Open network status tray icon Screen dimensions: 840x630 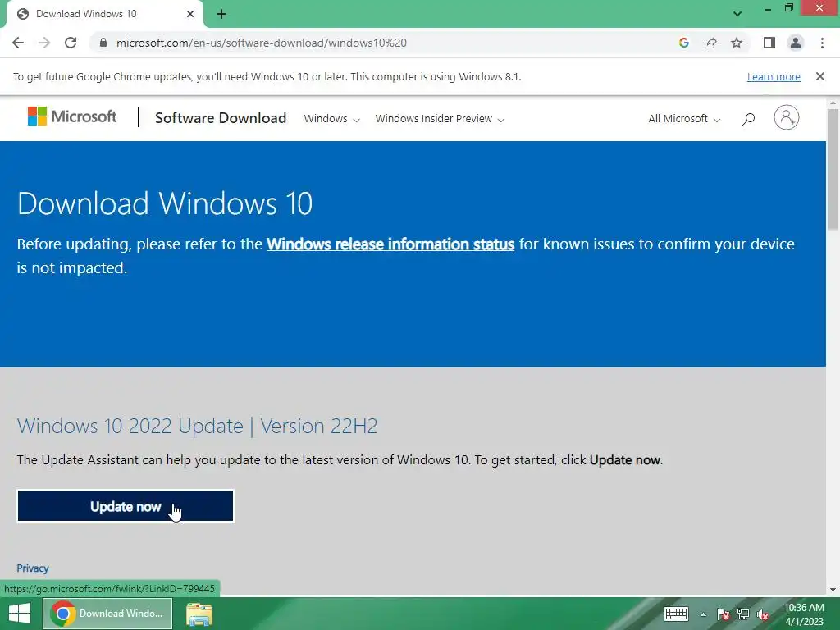[x=743, y=614]
